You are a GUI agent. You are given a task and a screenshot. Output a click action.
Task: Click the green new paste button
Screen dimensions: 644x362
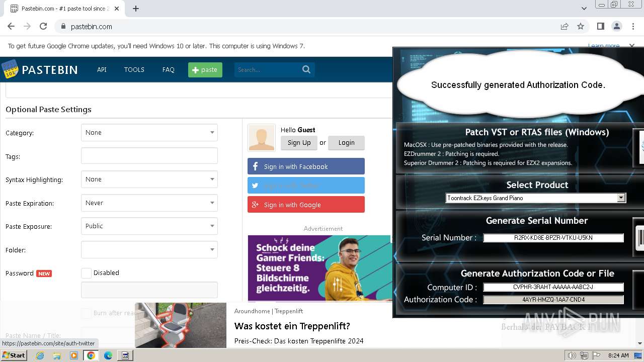coord(205,70)
